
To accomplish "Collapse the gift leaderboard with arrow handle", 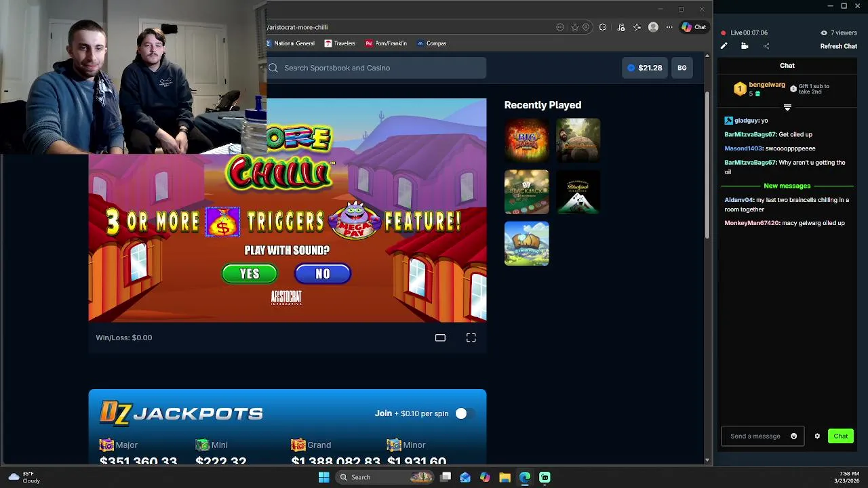I will point(787,107).
